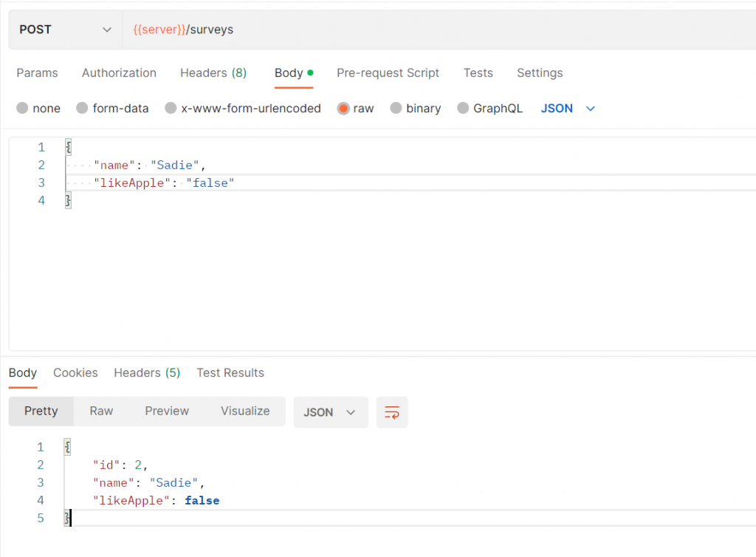The width and height of the screenshot is (756, 557).
Task: Switch response view to Raw
Action: point(101,411)
